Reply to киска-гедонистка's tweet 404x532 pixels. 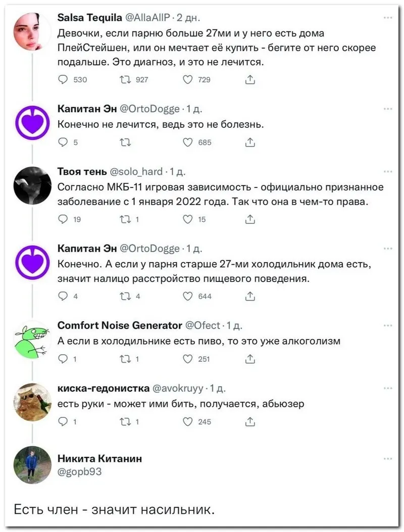pos(63,422)
